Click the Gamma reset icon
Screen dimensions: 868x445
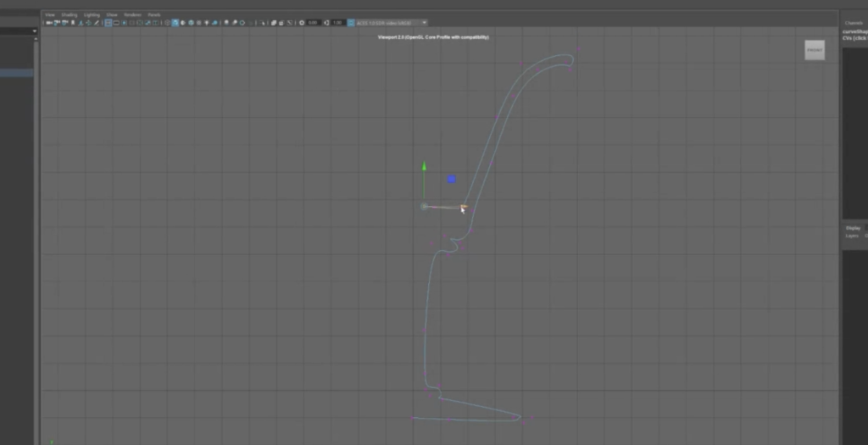326,23
